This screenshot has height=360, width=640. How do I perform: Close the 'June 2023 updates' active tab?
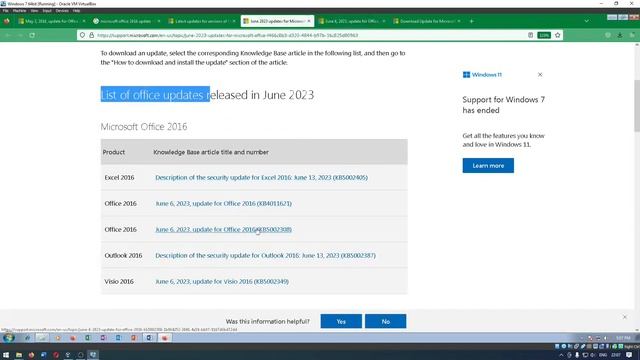pyautogui.click(x=309, y=21)
